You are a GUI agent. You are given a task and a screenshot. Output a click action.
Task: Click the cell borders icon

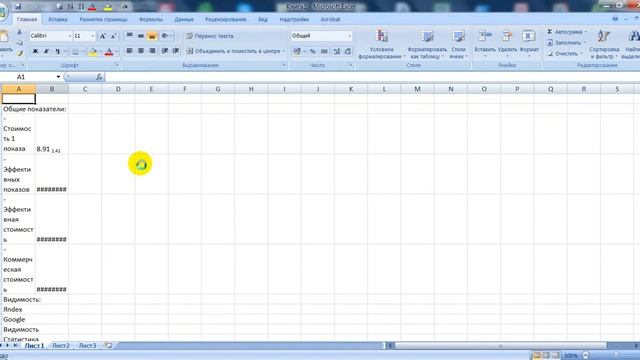(75, 51)
